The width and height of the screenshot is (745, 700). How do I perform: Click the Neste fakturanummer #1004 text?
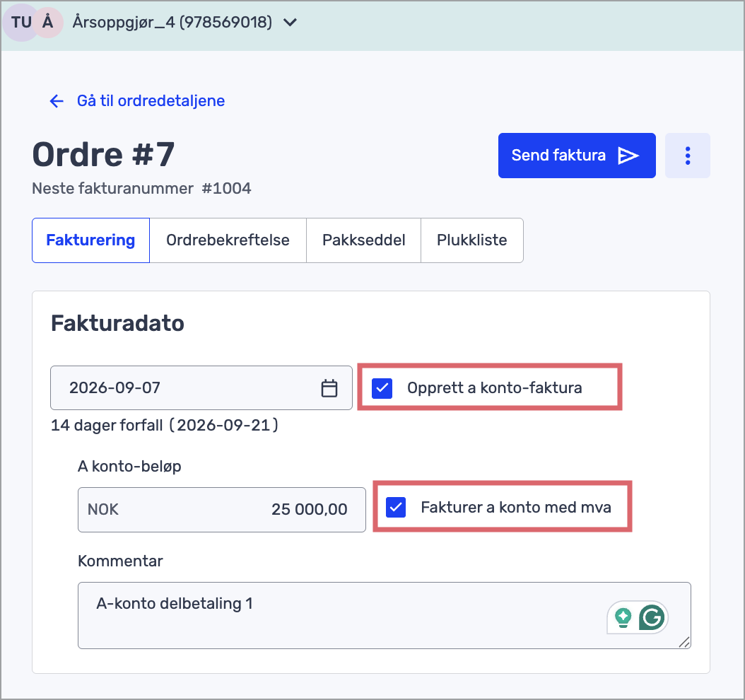[141, 188]
